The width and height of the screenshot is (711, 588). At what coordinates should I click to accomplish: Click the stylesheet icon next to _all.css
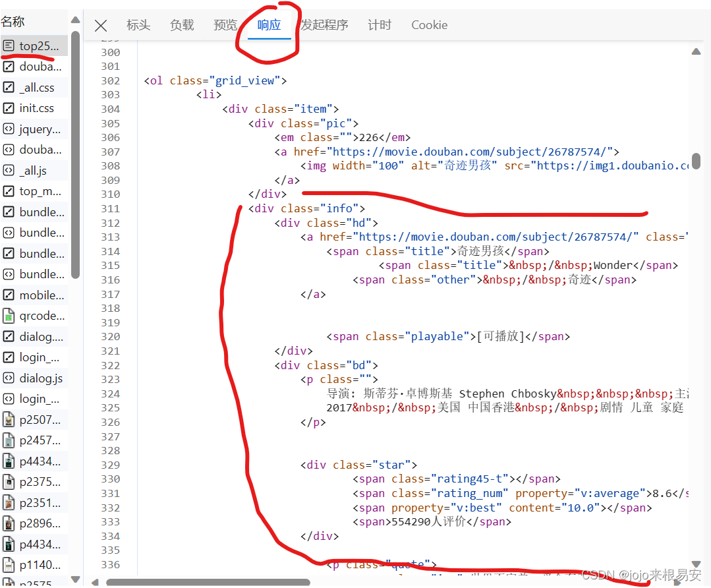point(9,88)
